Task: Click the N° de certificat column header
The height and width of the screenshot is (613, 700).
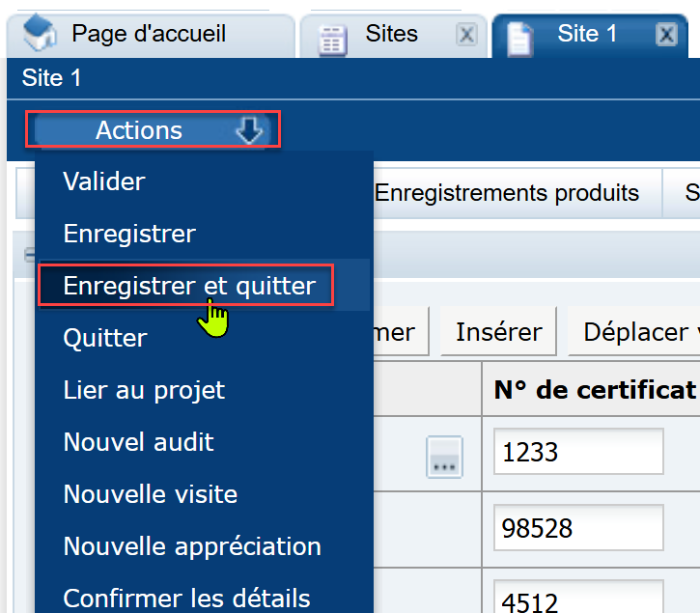Action: (594, 390)
